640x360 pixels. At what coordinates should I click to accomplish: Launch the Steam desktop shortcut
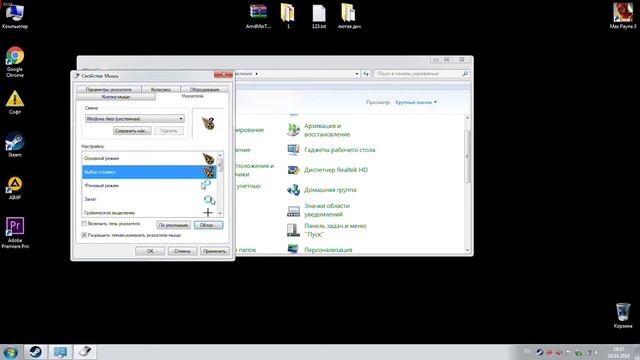[x=15, y=144]
